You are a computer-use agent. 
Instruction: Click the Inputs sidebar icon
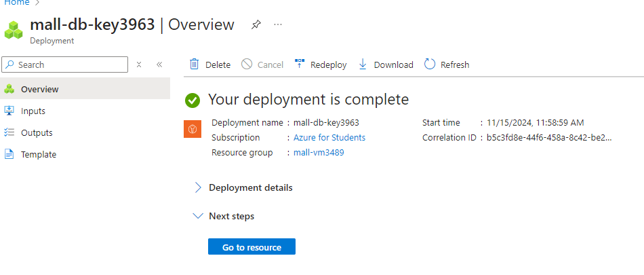9,111
